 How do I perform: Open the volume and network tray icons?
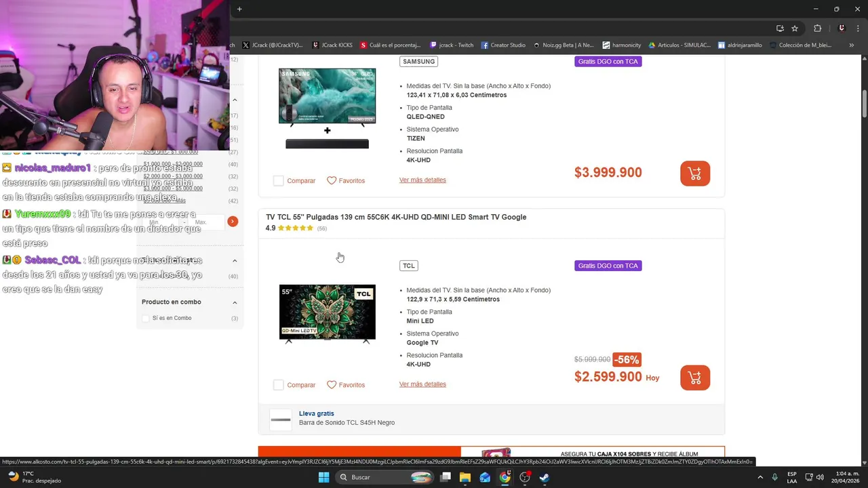(x=814, y=477)
